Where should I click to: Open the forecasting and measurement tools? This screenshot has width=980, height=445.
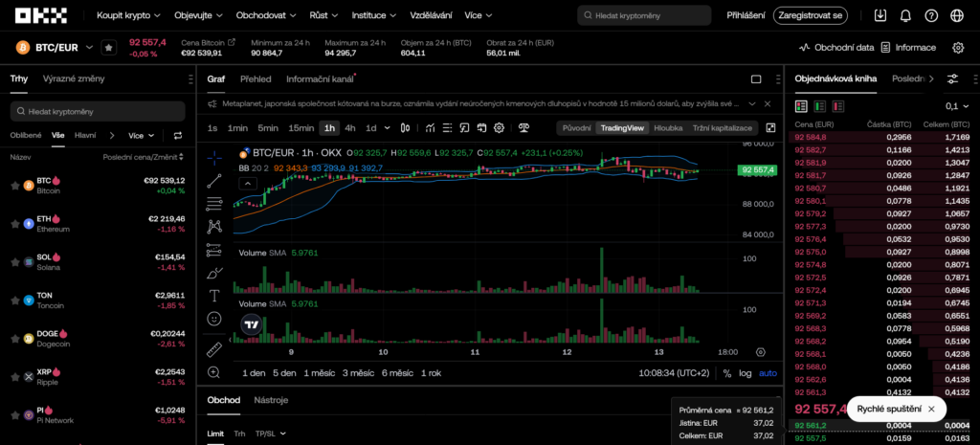(214, 250)
